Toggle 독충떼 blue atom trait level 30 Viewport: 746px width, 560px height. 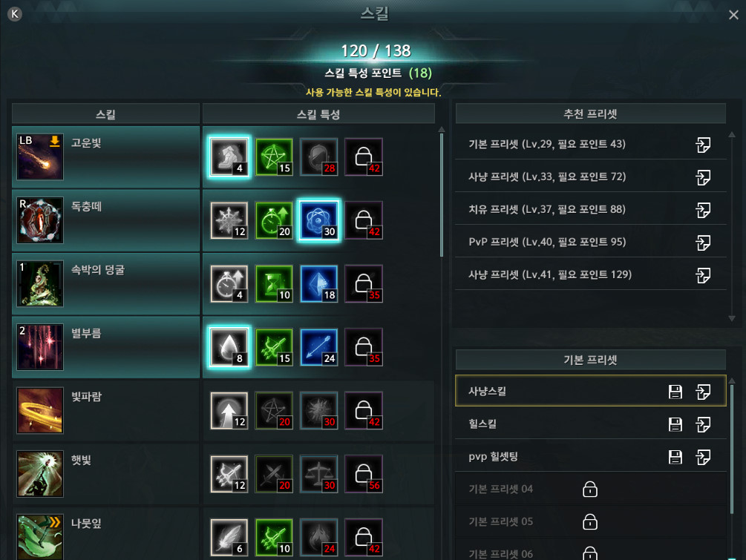tap(318, 220)
